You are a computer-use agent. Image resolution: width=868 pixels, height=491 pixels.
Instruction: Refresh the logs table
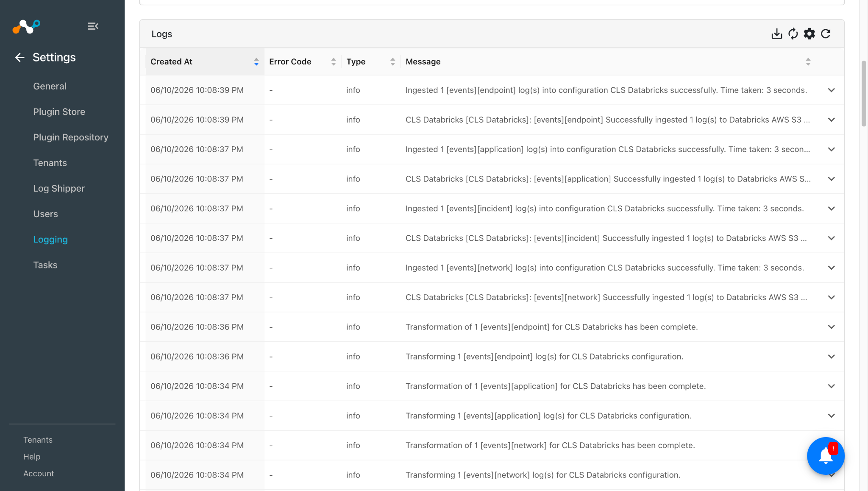826,34
